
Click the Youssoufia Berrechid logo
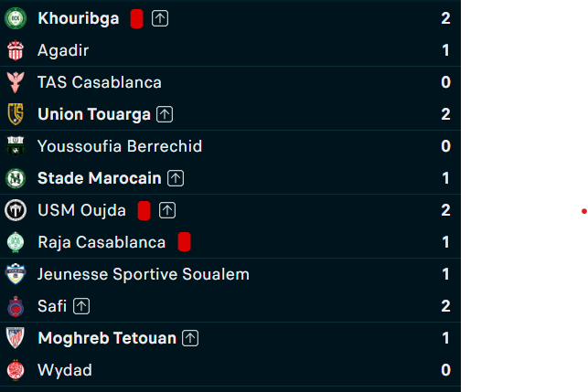pyautogui.click(x=16, y=146)
